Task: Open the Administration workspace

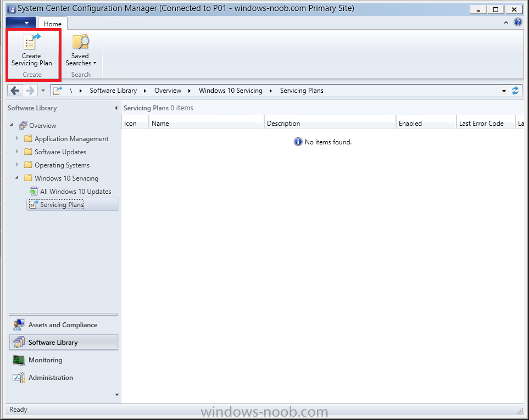Action: coord(63,378)
